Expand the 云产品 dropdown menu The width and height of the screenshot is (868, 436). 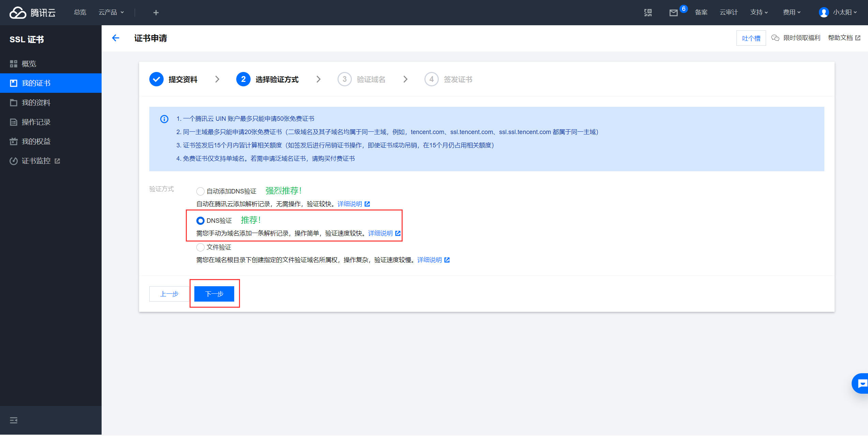pos(111,13)
